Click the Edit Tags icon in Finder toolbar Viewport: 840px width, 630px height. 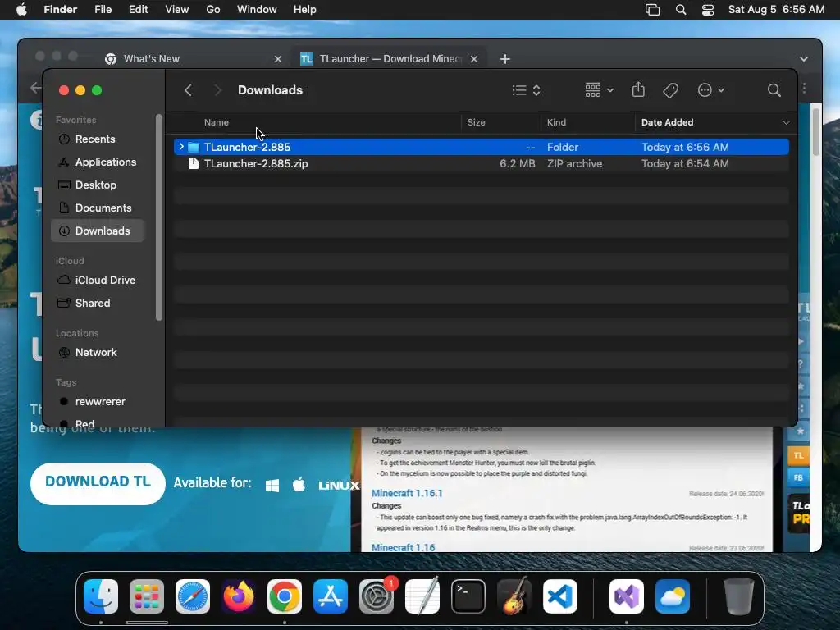(x=671, y=90)
